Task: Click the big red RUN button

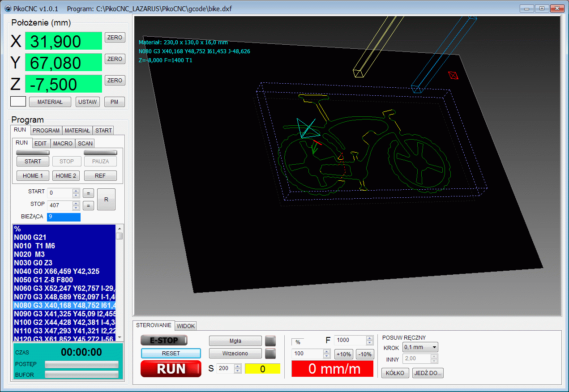Action: [x=171, y=369]
